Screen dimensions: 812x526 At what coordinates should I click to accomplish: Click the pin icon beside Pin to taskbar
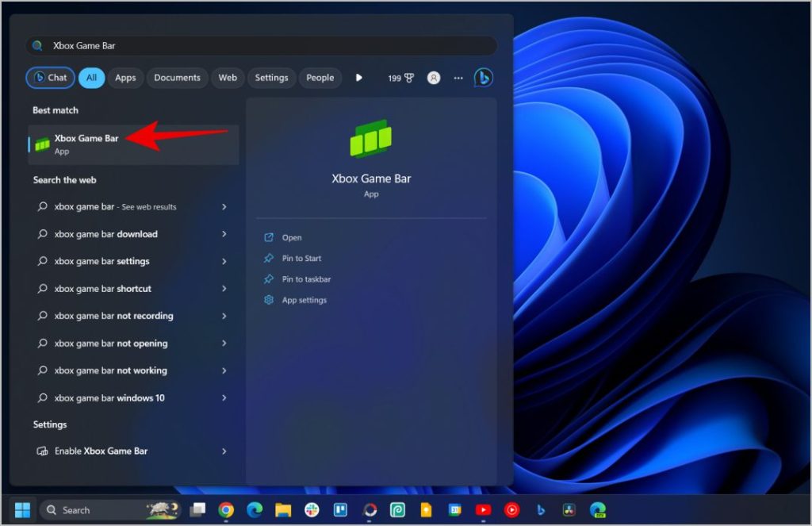coord(269,278)
